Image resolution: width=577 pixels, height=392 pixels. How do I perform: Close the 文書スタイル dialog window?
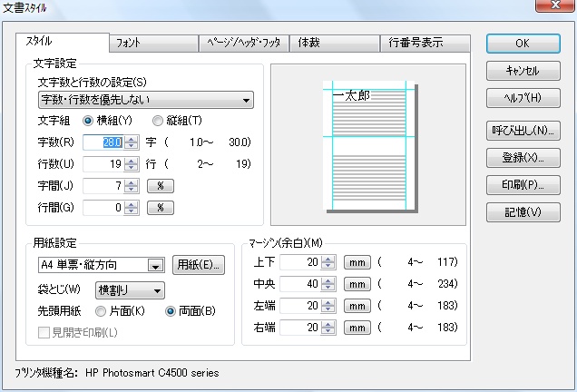tap(555, 5)
